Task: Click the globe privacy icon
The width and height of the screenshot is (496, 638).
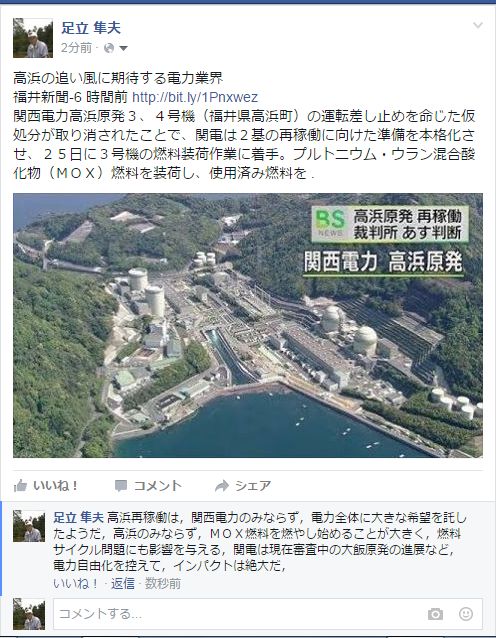Action: [x=109, y=48]
